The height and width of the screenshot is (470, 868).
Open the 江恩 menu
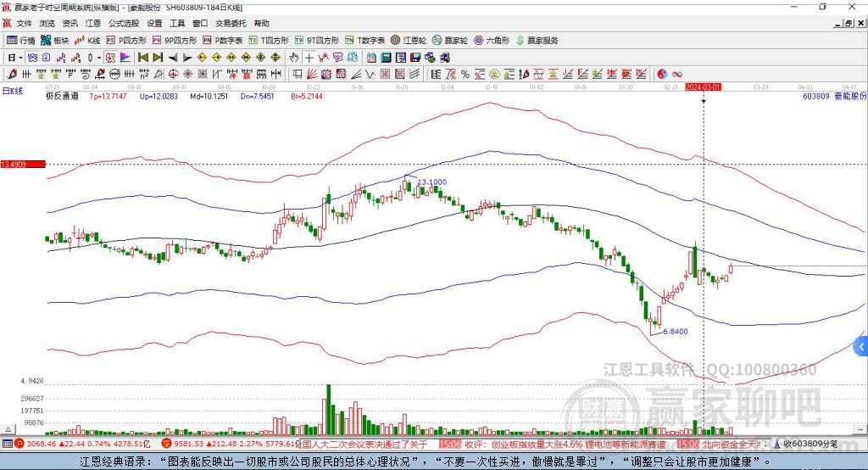coord(93,23)
